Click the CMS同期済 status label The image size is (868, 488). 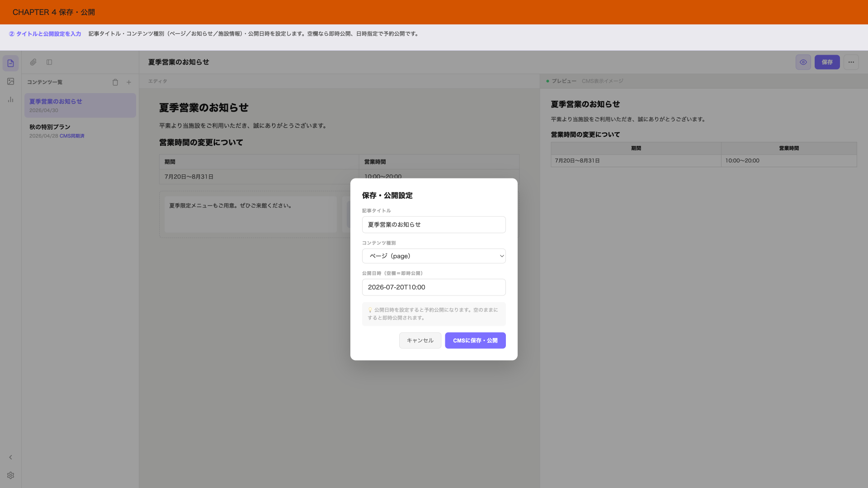tap(72, 136)
